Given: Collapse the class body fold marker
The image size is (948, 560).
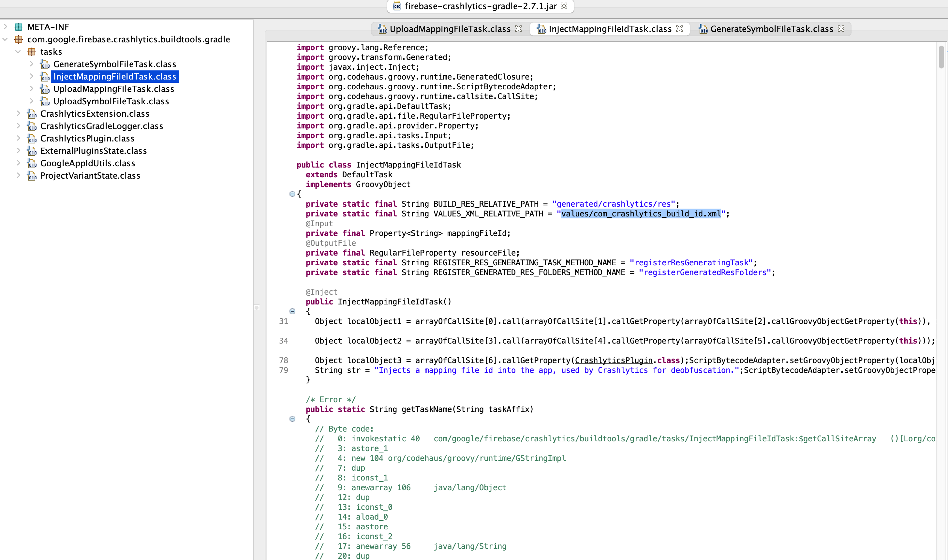Looking at the screenshot, I should pyautogui.click(x=292, y=194).
